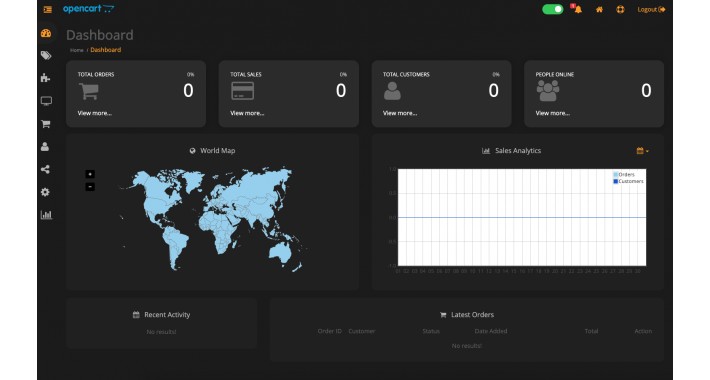Log out using the Logout link
This screenshot has height=380, width=710.
[x=651, y=10]
